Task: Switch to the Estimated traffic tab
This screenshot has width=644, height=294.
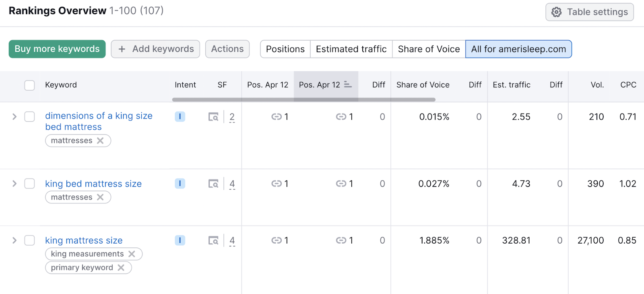Action: [x=351, y=49]
